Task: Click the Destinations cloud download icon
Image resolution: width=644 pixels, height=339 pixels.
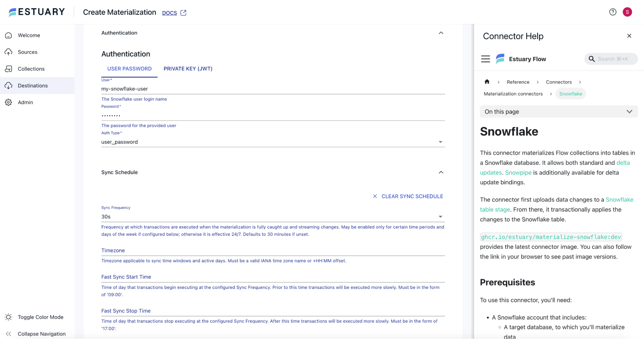Action: (x=9, y=86)
